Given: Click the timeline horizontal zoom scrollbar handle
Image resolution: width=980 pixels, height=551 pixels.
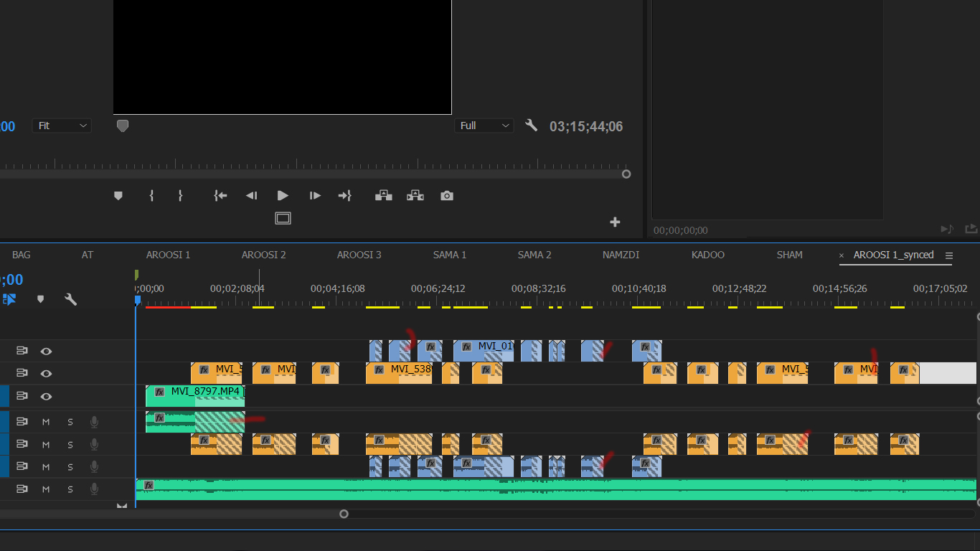Looking at the screenshot, I should coord(344,514).
